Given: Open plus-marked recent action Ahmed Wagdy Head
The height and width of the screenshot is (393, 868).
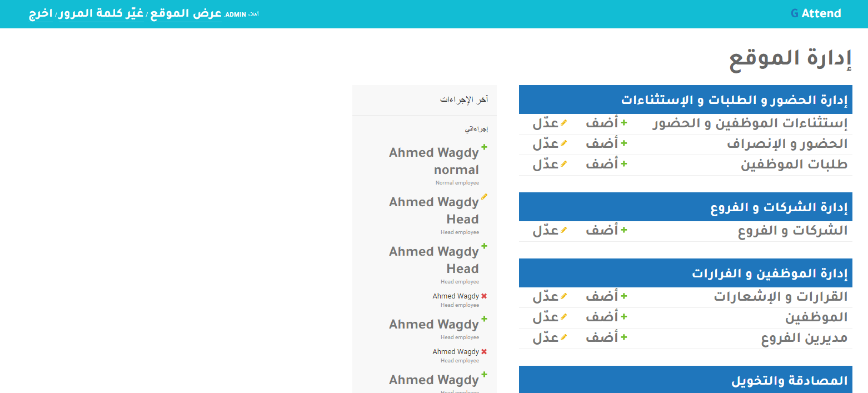Looking at the screenshot, I should click(x=434, y=260).
